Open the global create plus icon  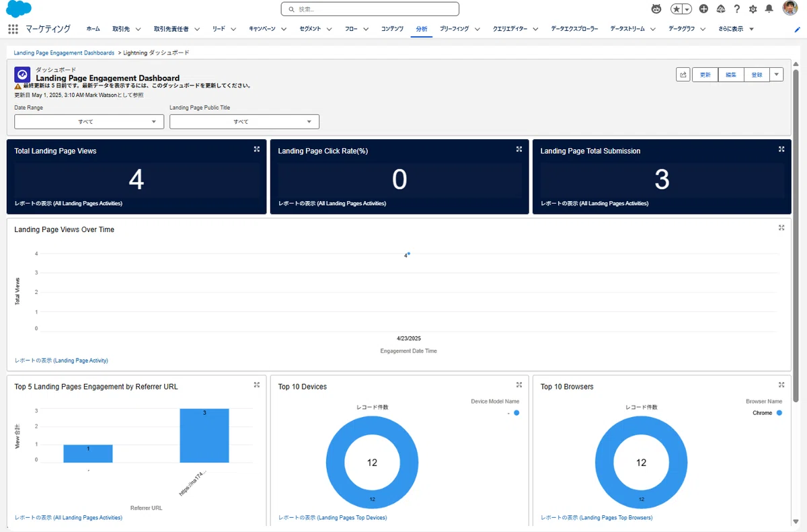click(x=703, y=9)
